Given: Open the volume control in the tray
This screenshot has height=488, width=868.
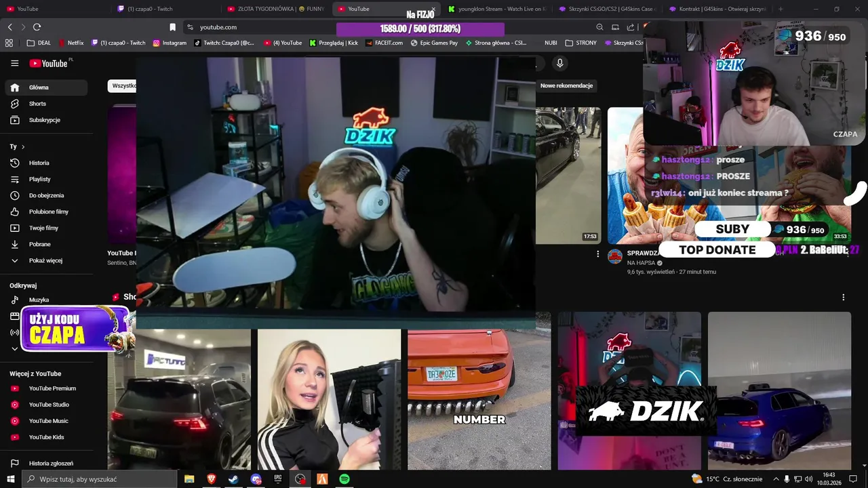Looking at the screenshot, I should pos(810,479).
